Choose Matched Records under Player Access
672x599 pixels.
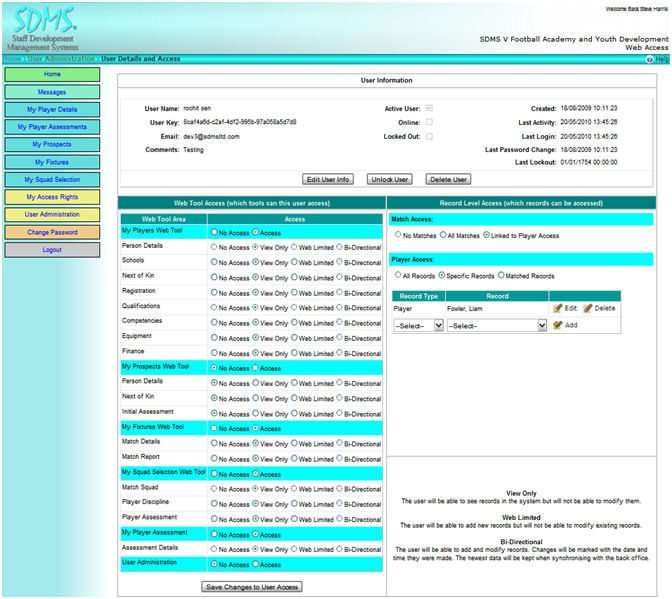click(501, 275)
